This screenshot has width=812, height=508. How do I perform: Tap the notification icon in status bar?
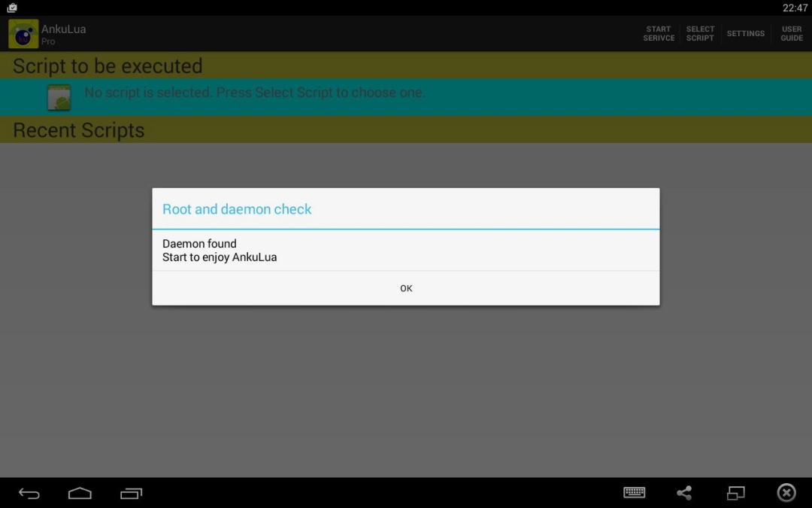click(x=12, y=8)
